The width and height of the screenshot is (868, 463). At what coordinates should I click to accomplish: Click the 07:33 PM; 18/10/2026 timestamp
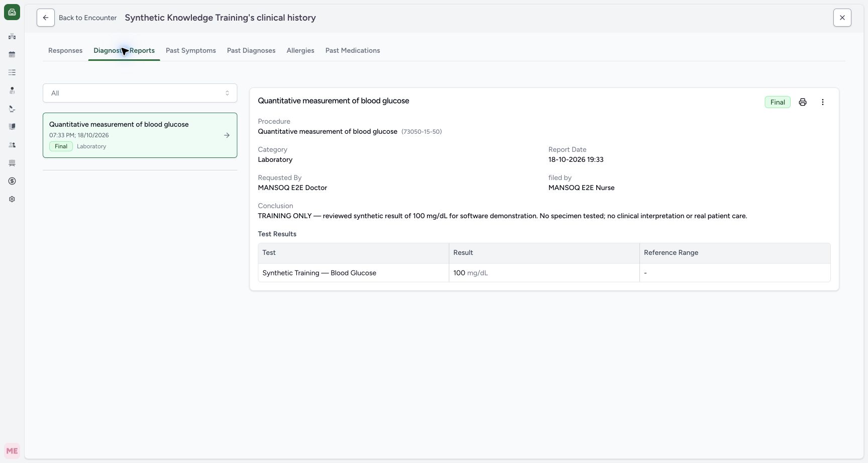pos(79,135)
